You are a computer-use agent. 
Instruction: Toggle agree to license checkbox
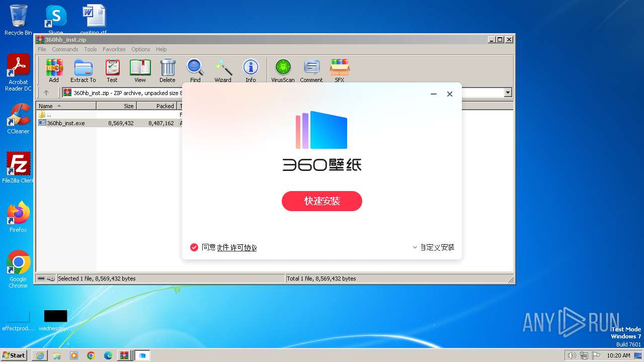coord(194,247)
